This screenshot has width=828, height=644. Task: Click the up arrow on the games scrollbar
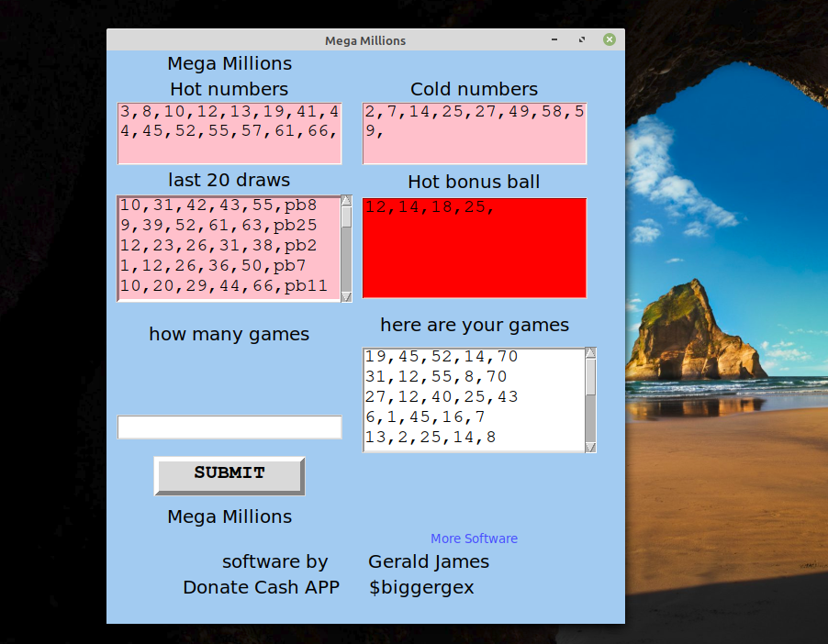point(590,351)
